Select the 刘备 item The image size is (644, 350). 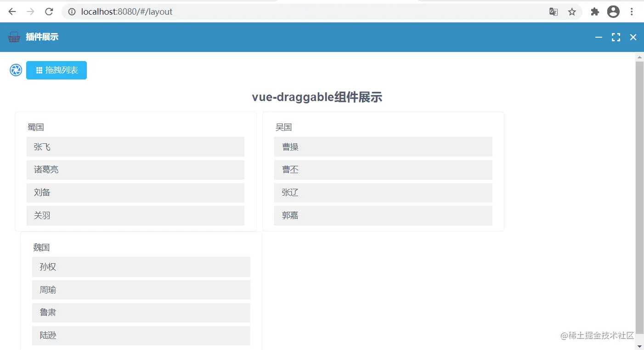pos(136,193)
